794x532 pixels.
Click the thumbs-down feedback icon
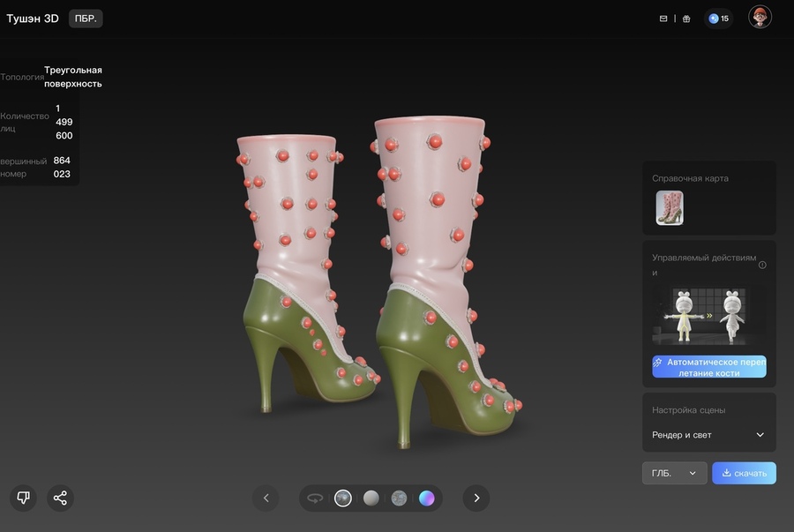[x=24, y=498]
